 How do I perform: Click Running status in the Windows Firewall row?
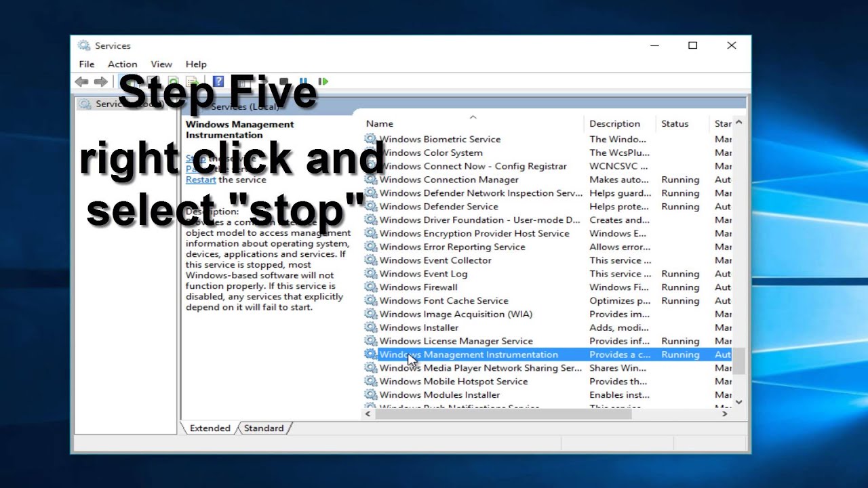coord(680,287)
